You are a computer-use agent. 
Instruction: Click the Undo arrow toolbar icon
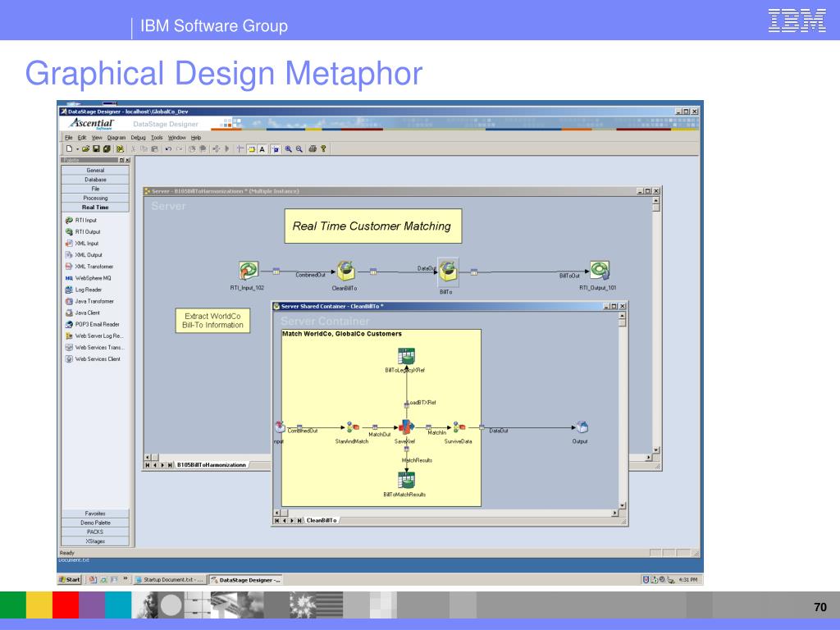168,149
